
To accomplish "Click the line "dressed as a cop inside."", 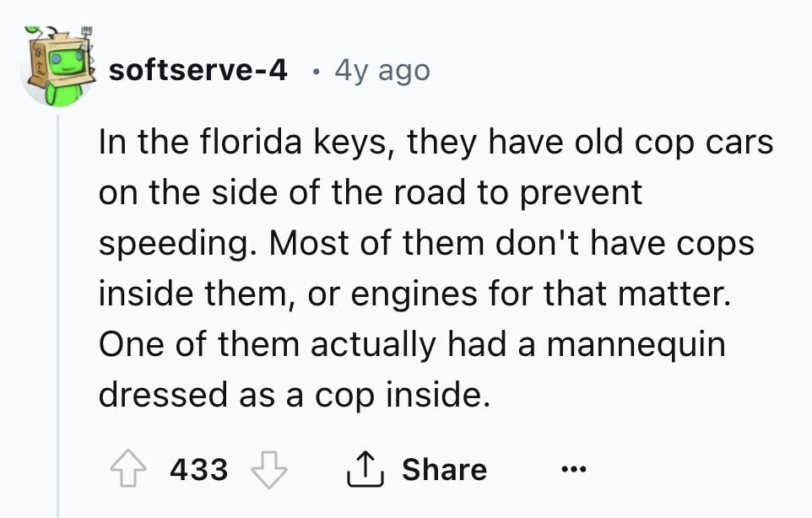I will (294, 395).
